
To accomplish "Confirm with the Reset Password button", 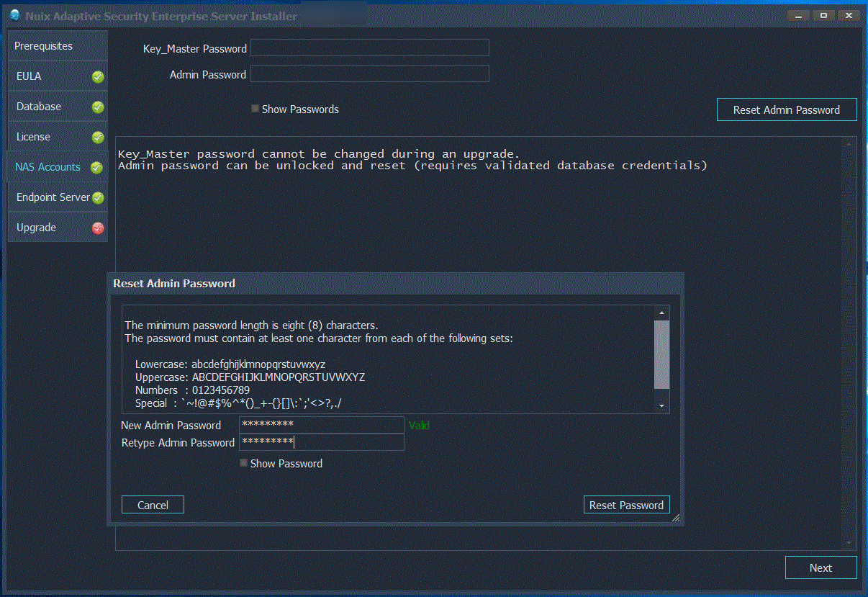I will (626, 505).
